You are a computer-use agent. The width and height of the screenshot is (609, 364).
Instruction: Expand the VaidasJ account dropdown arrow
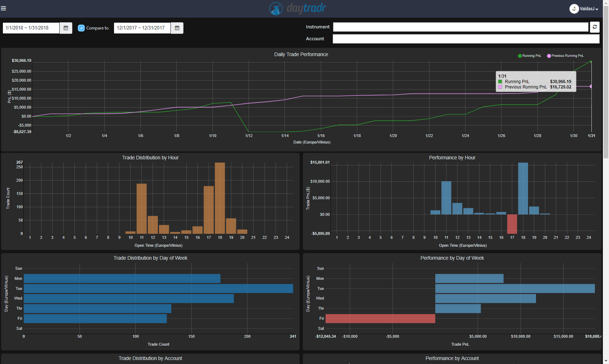pyautogui.click(x=597, y=9)
